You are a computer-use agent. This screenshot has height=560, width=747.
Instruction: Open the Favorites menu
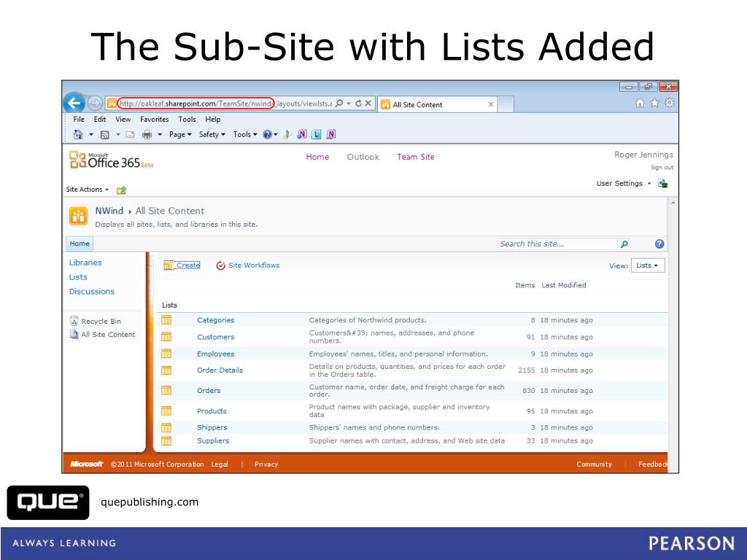pyautogui.click(x=155, y=120)
